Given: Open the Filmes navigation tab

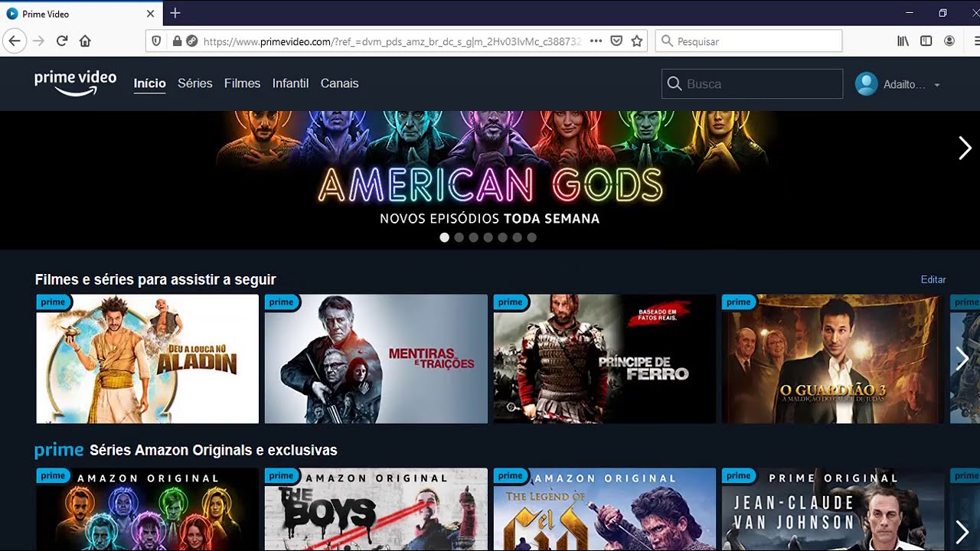Looking at the screenshot, I should pyautogui.click(x=242, y=83).
